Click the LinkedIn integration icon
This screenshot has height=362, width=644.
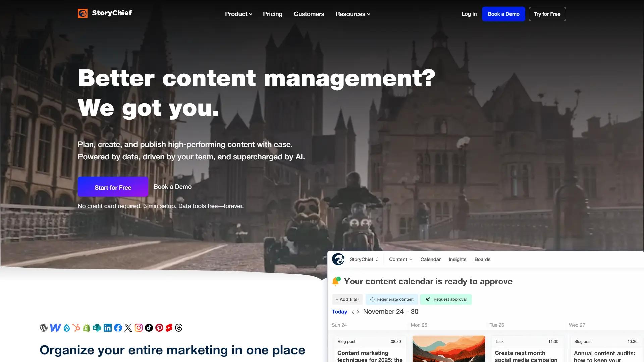(x=108, y=328)
